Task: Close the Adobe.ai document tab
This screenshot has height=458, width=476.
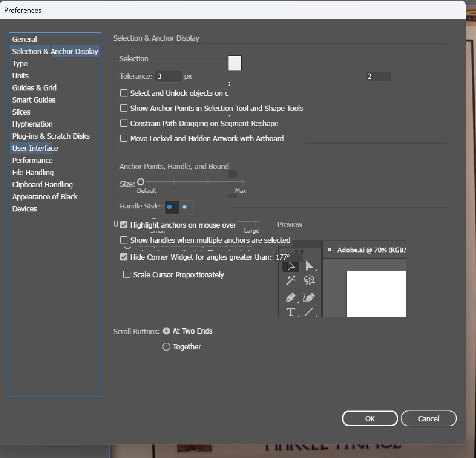Action: click(330, 250)
